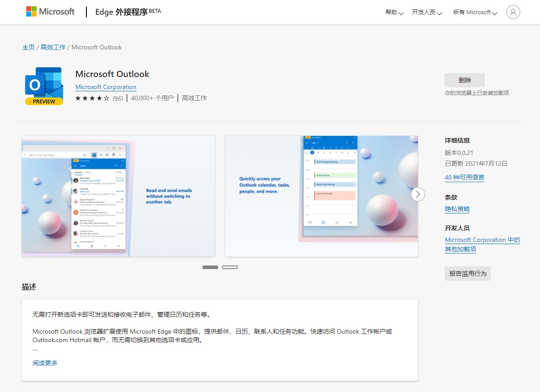Navigate to 主页 breadcrumb
Viewport: 540px width, 392px height.
[29, 47]
